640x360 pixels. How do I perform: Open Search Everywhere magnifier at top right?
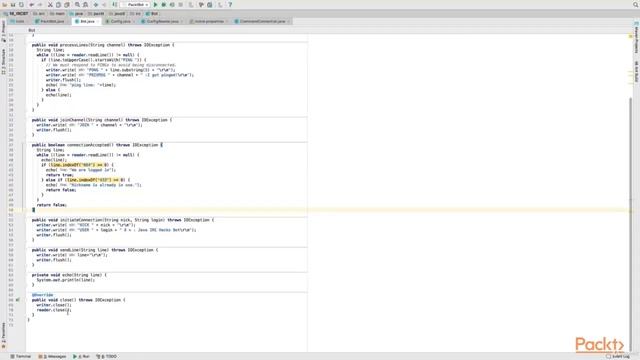636,4
